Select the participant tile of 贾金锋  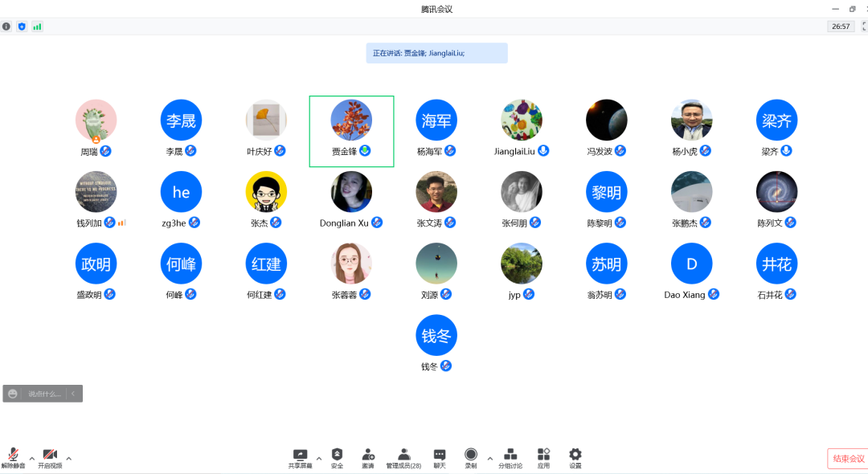coord(351,131)
